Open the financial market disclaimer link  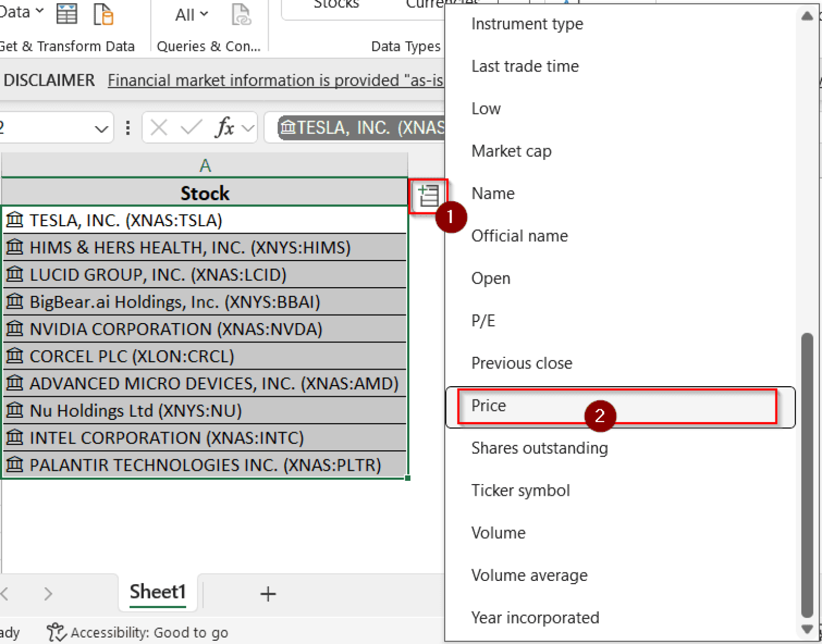click(276, 80)
